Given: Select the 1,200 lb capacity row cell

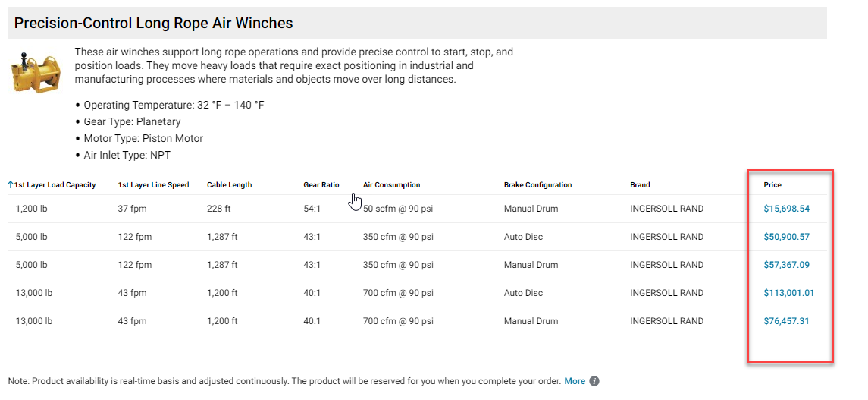Looking at the screenshot, I should pos(31,209).
